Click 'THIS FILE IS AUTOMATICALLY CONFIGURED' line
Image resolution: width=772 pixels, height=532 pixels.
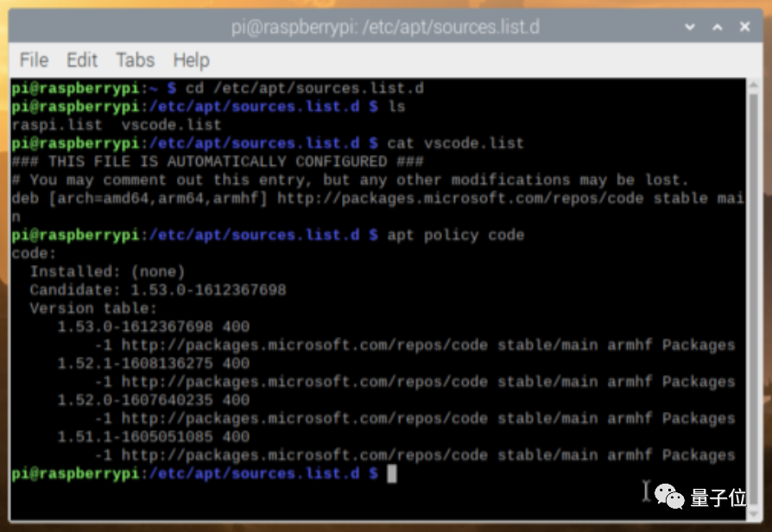tap(217, 161)
